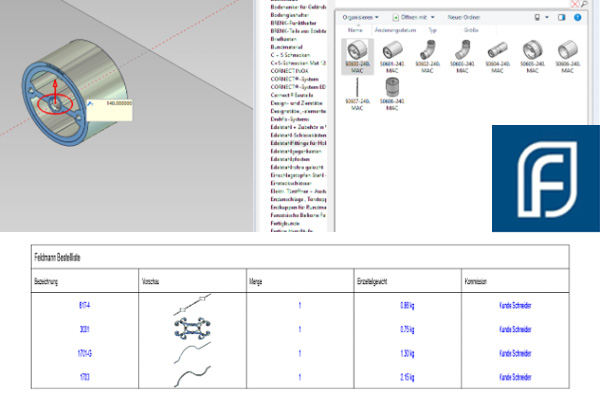Sort by the Größe column header
This screenshot has height=400, width=600.
coord(471,30)
